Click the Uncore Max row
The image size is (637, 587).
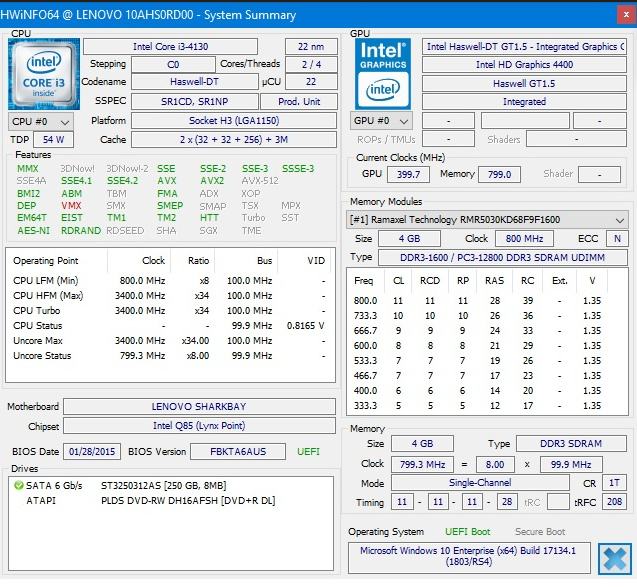(170, 341)
